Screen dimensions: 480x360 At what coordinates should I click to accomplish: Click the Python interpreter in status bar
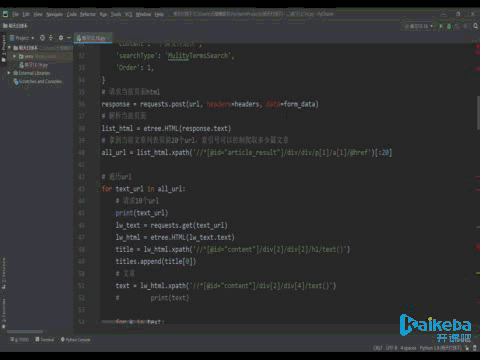440,348
